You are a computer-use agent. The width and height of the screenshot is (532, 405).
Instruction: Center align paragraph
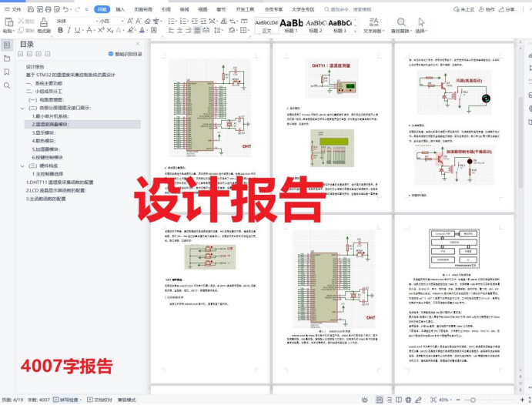(x=180, y=30)
